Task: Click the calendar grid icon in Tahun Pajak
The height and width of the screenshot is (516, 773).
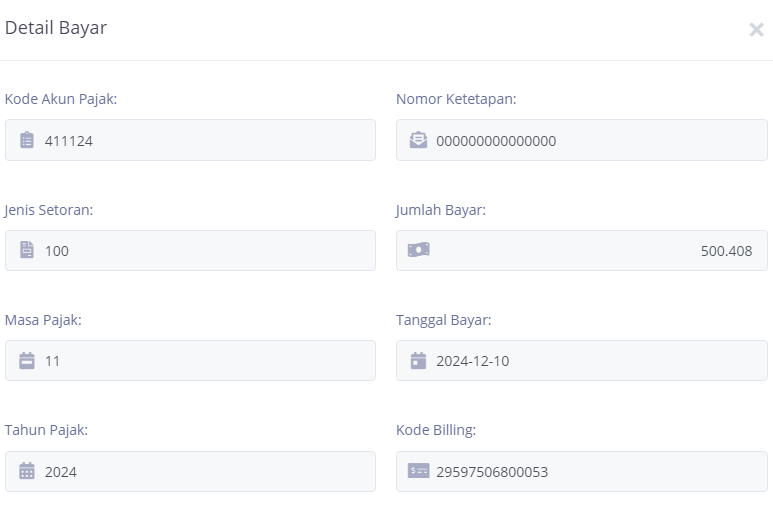Action: [27, 471]
